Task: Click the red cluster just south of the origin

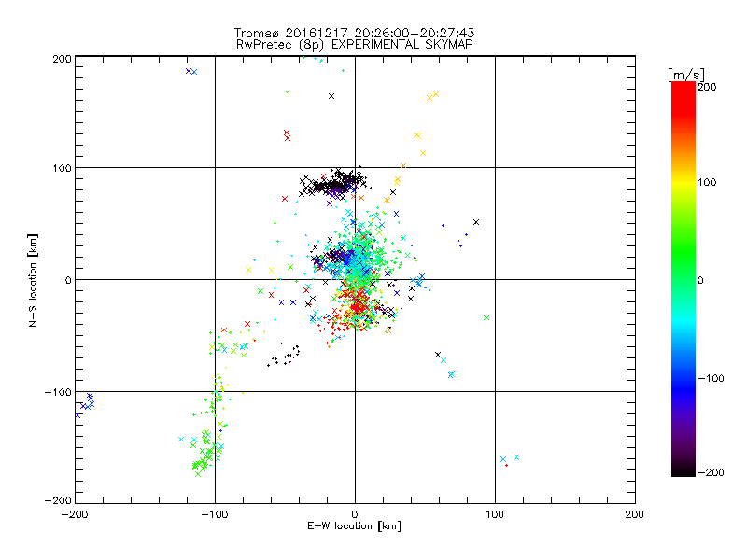Action: click(x=357, y=302)
